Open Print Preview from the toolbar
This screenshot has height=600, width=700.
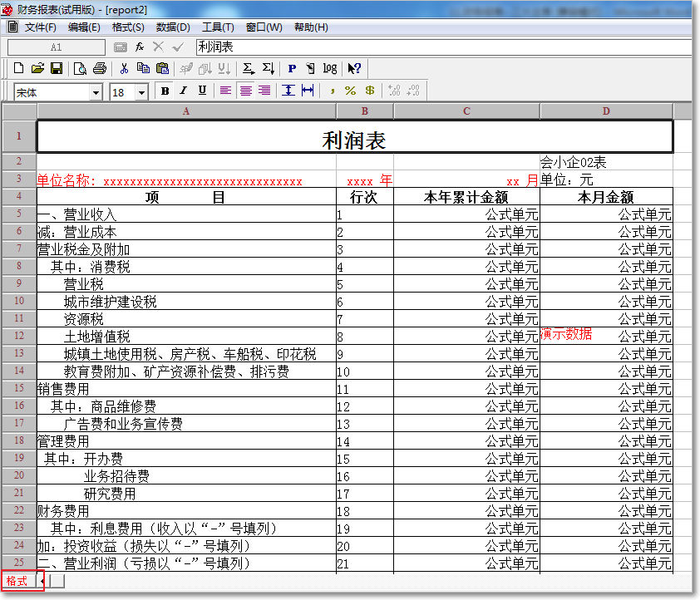80,67
